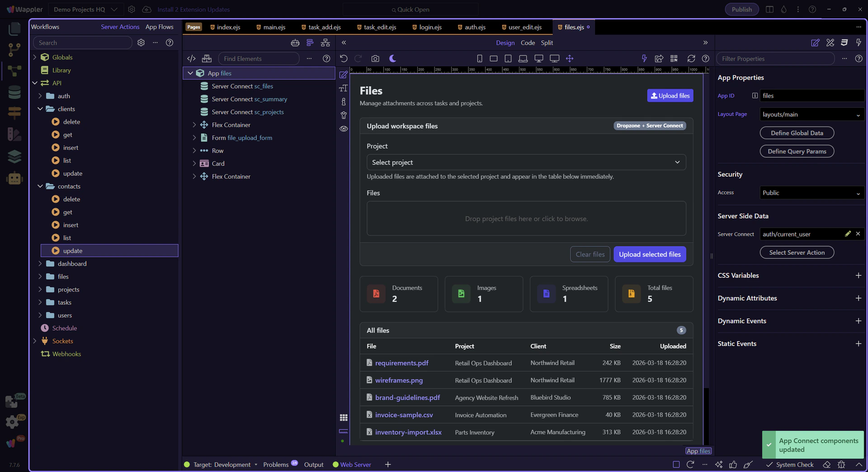Expand the dashboard folder in API tree

point(40,264)
